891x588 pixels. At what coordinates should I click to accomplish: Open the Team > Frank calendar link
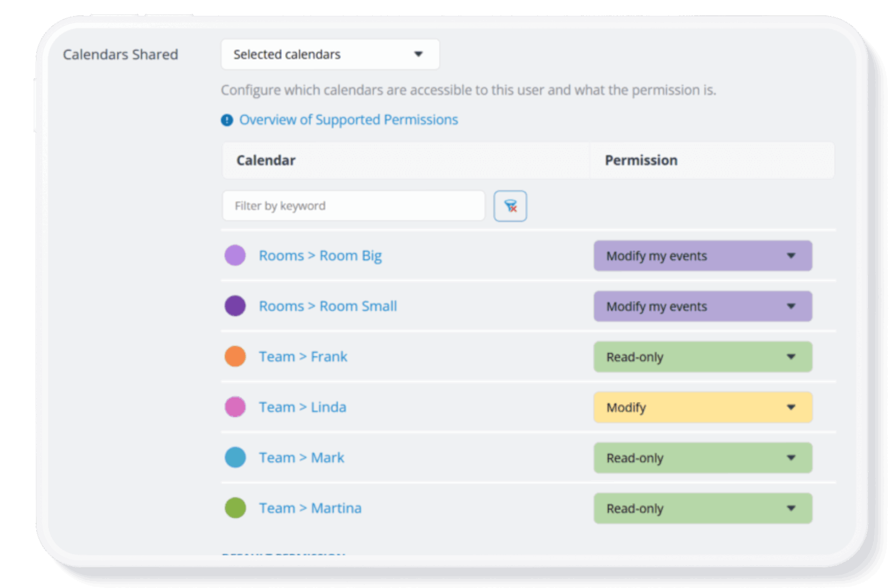pos(303,357)
